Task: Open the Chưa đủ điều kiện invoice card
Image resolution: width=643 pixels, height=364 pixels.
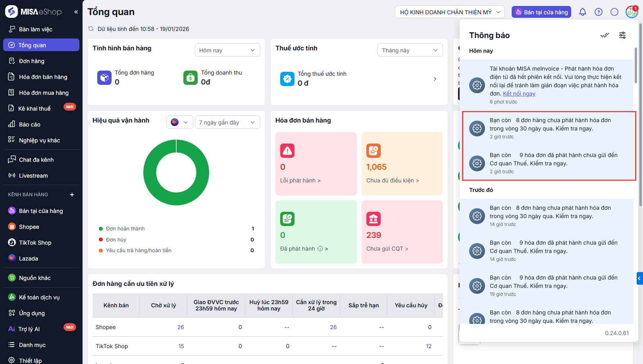Action: click(402, 164)
